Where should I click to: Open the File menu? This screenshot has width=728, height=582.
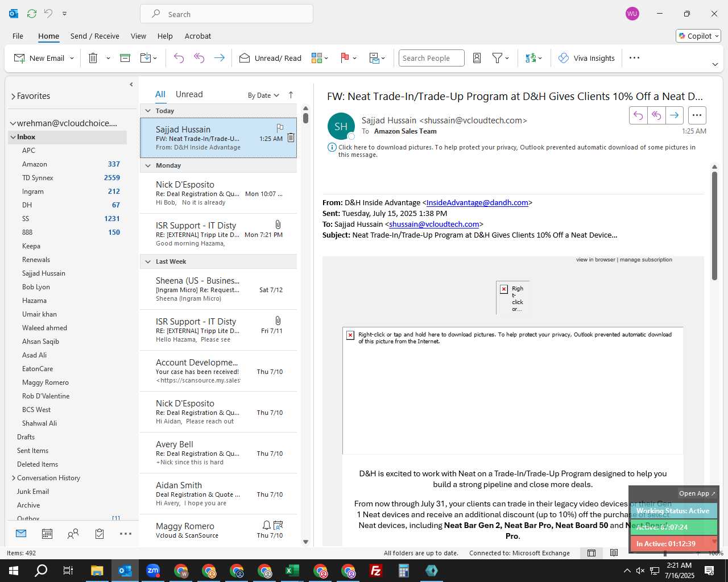[18, 36]
